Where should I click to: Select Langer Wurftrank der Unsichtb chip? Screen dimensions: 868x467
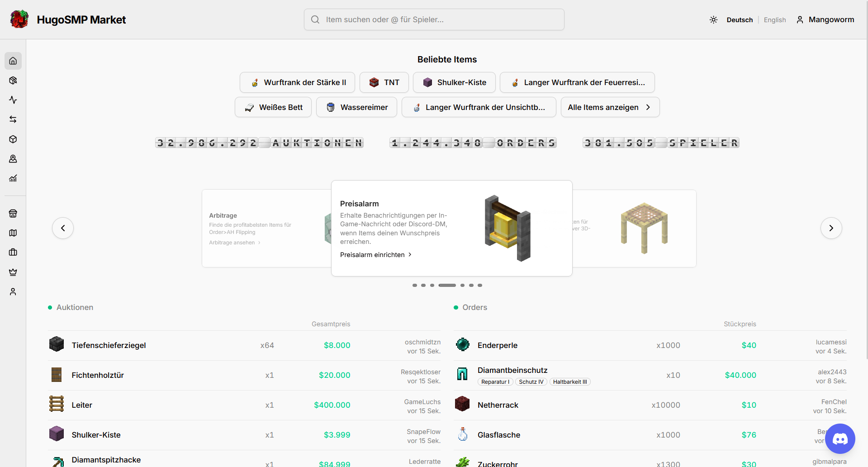[479, 107]
